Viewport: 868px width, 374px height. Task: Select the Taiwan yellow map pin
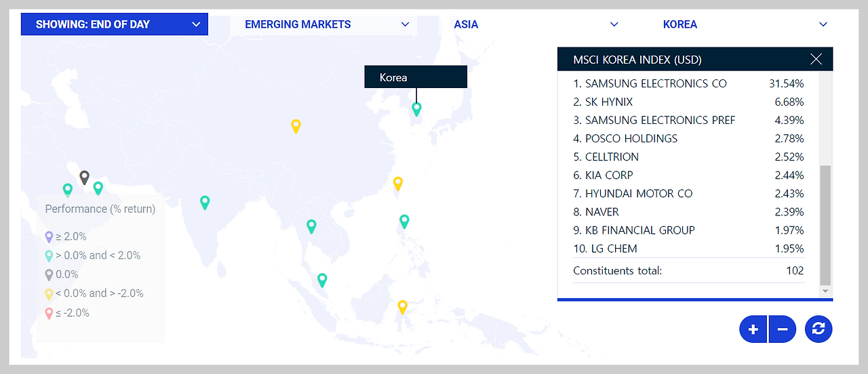398,183
